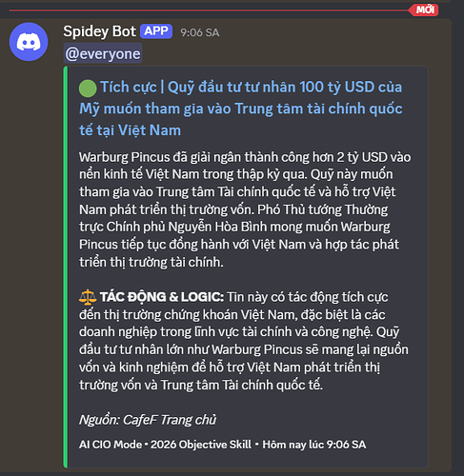The height and width of the screenshot is (476, 464).
Task: Click the sentence mentioning Nguyễn Hòa Bình
Action: (x=239, y=236)
